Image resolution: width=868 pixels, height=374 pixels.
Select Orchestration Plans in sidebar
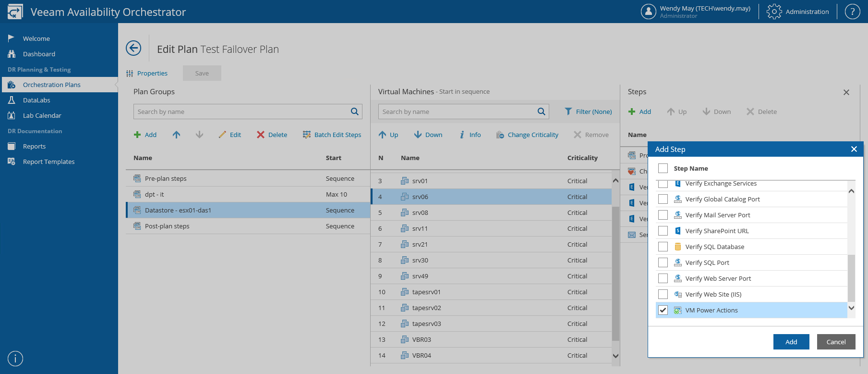tap(59, 85)
